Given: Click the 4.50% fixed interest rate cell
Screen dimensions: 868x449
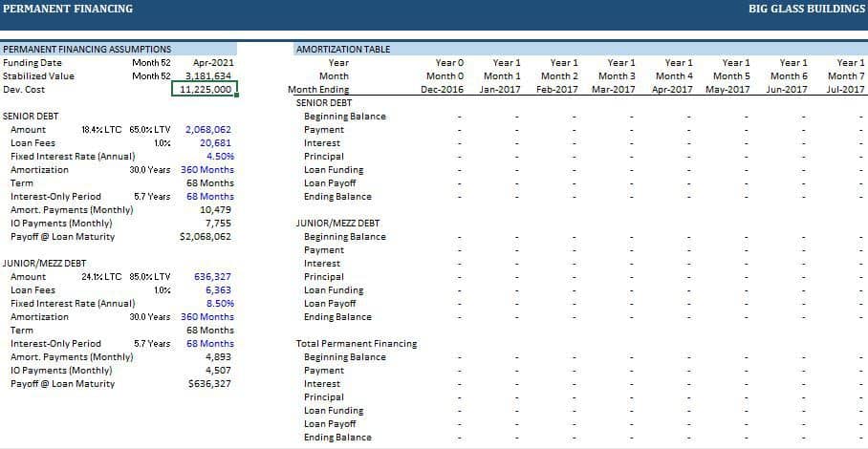Looking at the screenshot, I should pyautogui.click(x=220, y=156).
